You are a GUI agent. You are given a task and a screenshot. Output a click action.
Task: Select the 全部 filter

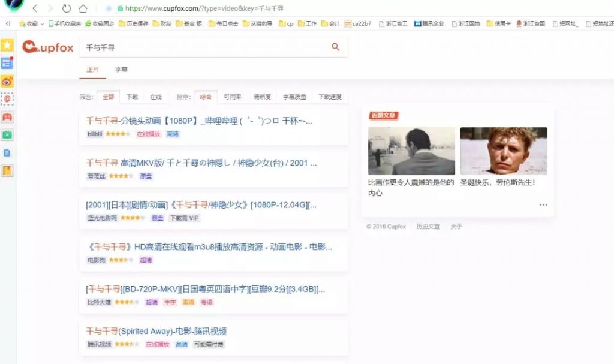(x=108, y=97)
